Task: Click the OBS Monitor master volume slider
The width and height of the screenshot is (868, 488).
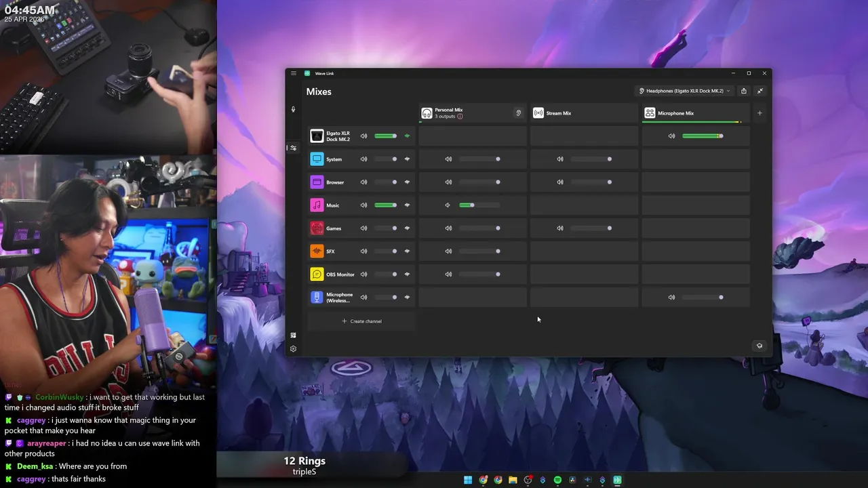Action: (x=385, y=274)
